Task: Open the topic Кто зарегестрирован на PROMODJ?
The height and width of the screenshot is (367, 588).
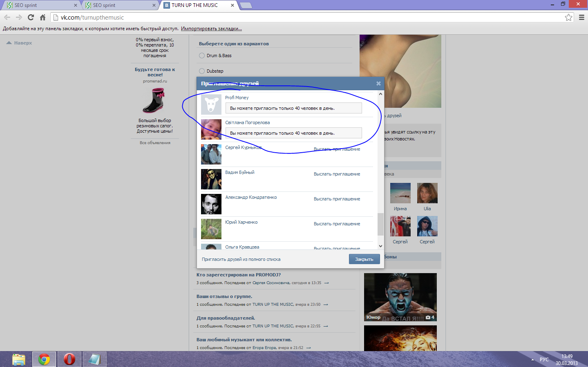Action: pyautogui.click(x=239, y=275)
